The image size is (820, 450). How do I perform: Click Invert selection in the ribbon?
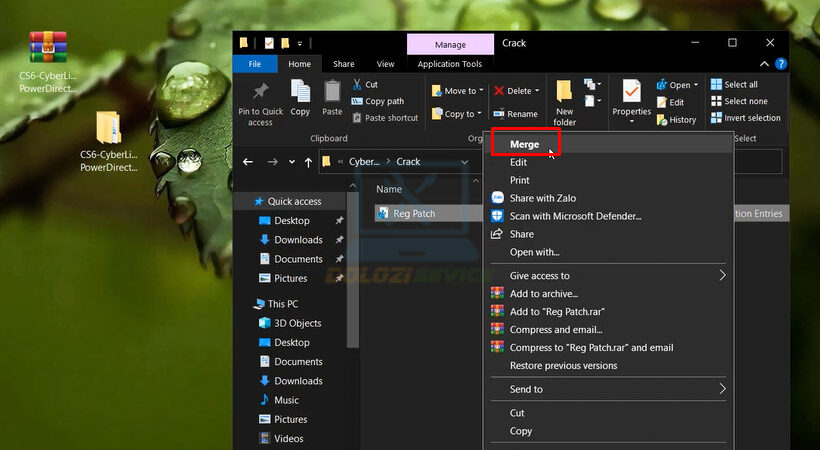click(x=746, y=118)
